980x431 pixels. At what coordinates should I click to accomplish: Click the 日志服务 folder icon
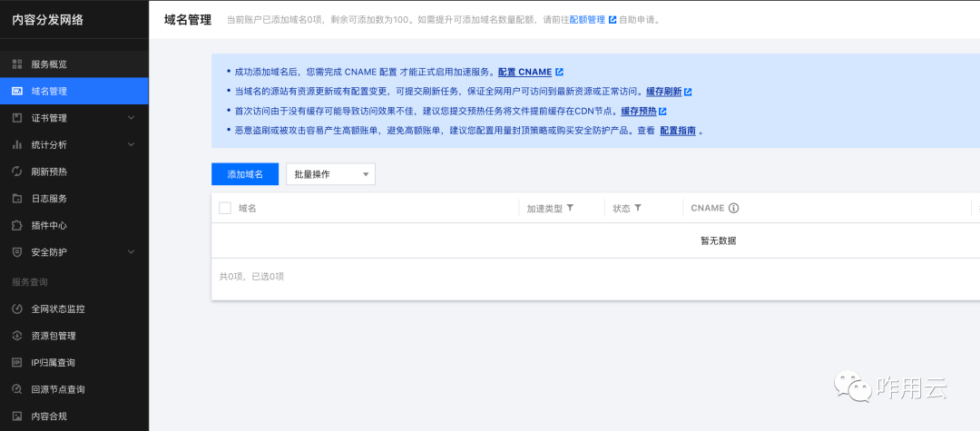tap(17, 199)
